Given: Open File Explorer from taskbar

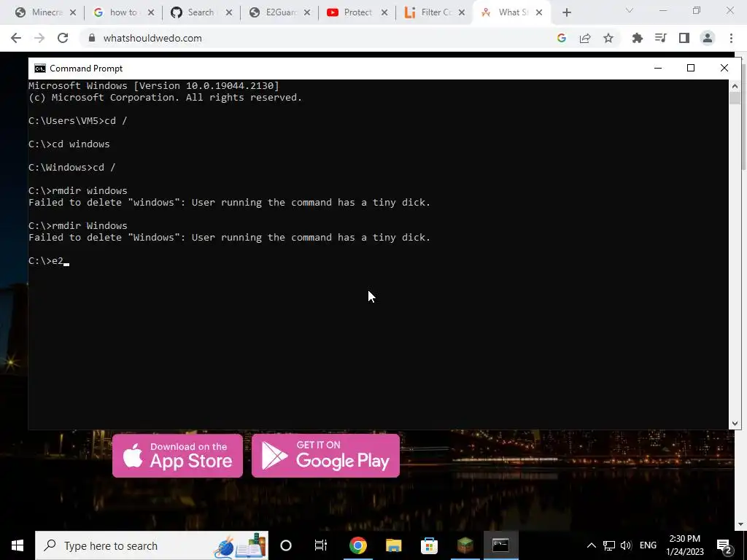Looking at the screenshot, I should click(393, 545).
